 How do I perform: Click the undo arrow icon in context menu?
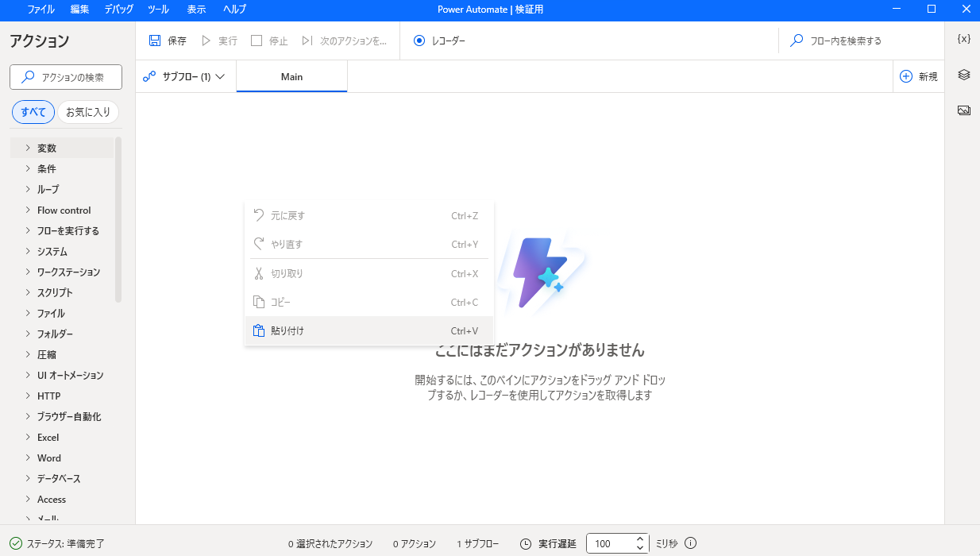[x=258, y=215]
